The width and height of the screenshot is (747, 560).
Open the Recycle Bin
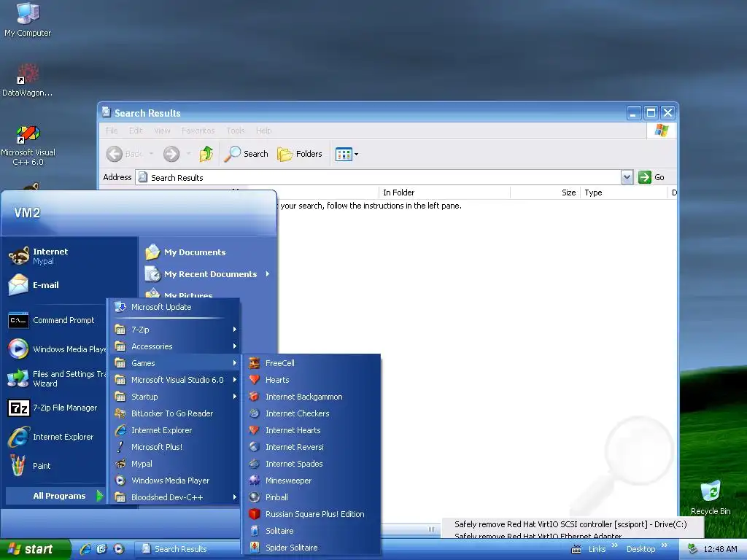711,497
